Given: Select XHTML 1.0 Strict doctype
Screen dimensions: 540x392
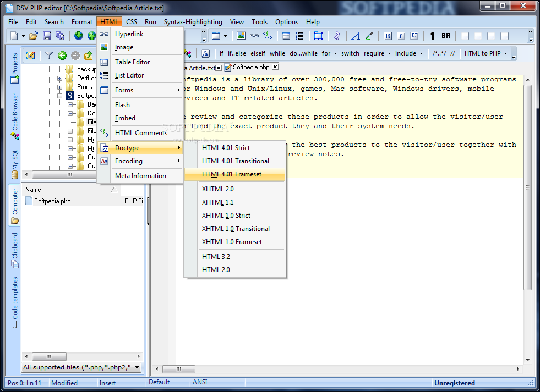Looking at the screenshot, I should [235, 216].
